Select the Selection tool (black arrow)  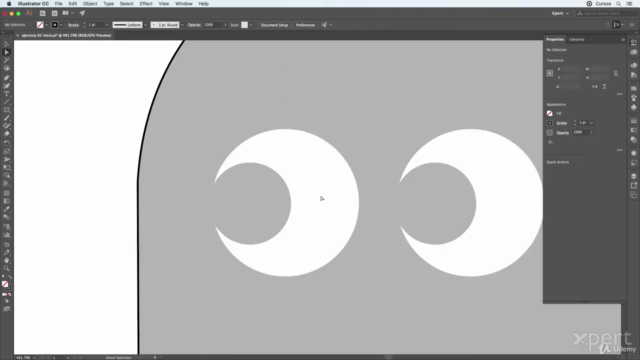coord(7,44)
